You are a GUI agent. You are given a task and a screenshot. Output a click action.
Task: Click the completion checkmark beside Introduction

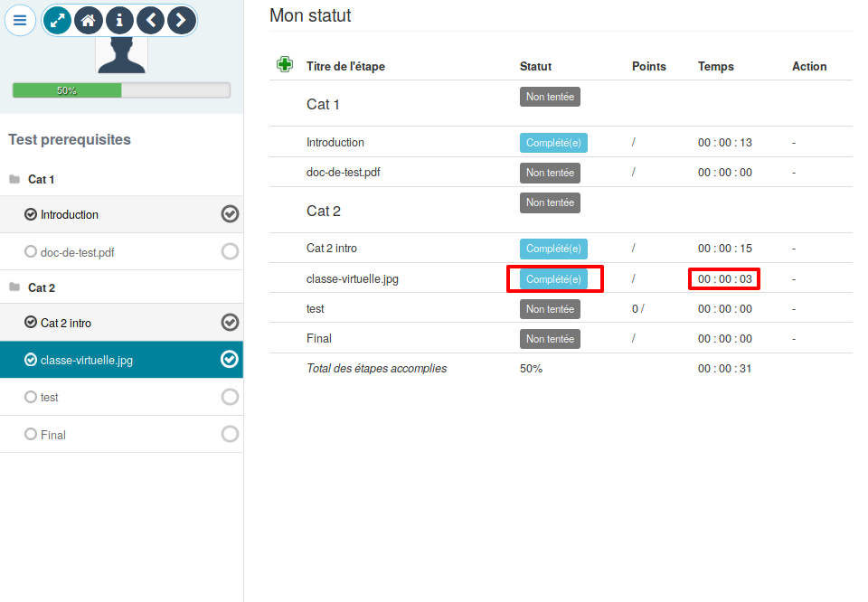(230, 214)
